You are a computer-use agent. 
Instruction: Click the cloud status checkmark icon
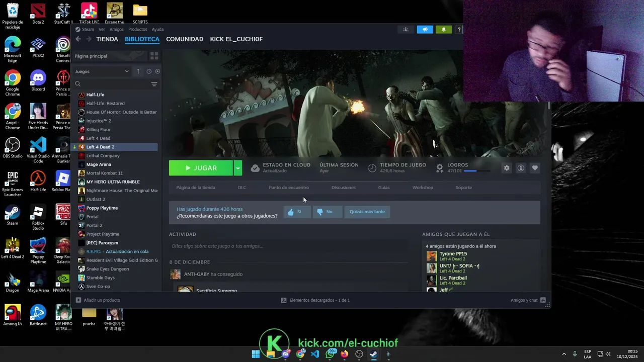pos(255,168)
